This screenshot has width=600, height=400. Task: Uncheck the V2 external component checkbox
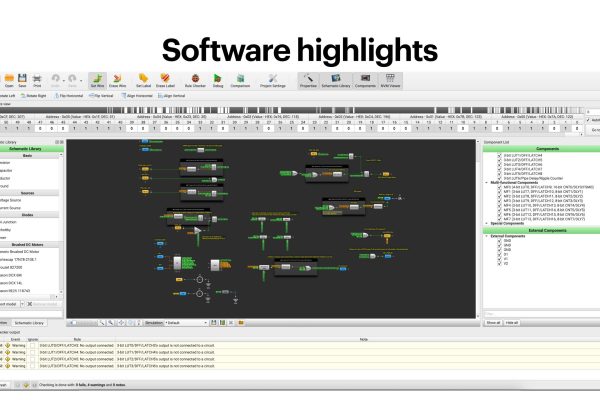[x=499, y=263]
